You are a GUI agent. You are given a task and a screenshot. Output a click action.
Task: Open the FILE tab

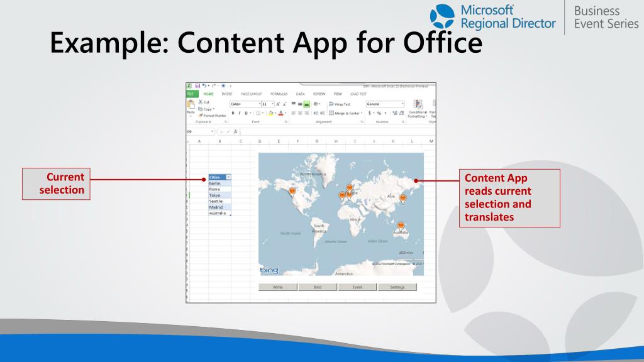point(191,94)
